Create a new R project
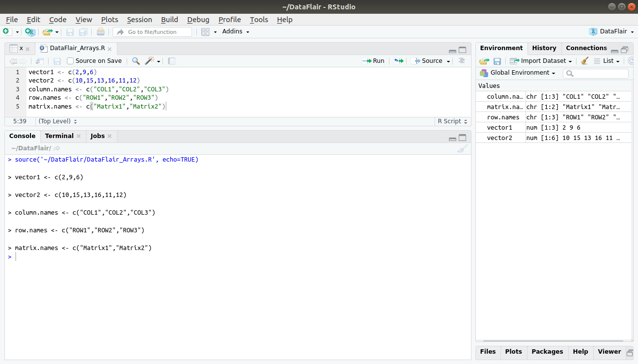 coord(30,32)
